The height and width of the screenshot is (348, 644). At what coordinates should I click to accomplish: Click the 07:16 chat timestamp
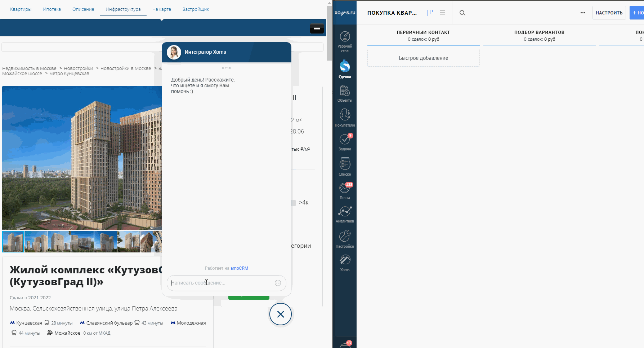pos(227,68)
